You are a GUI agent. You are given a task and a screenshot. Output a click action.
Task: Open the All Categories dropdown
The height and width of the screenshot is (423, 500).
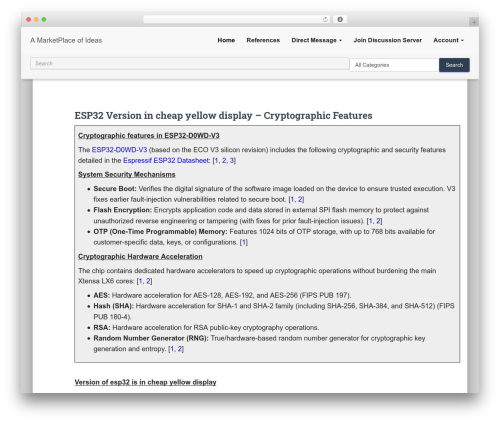(x=394, y=65)
